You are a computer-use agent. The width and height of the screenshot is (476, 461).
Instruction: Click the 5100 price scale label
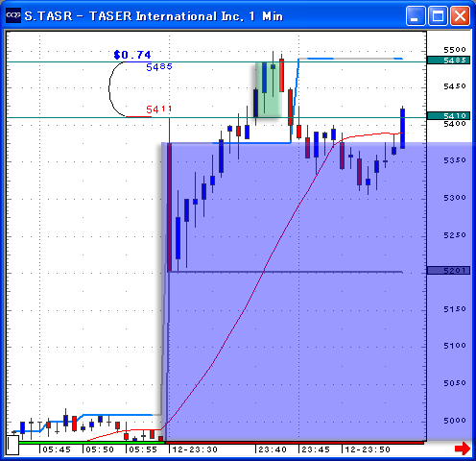(455, 346)
